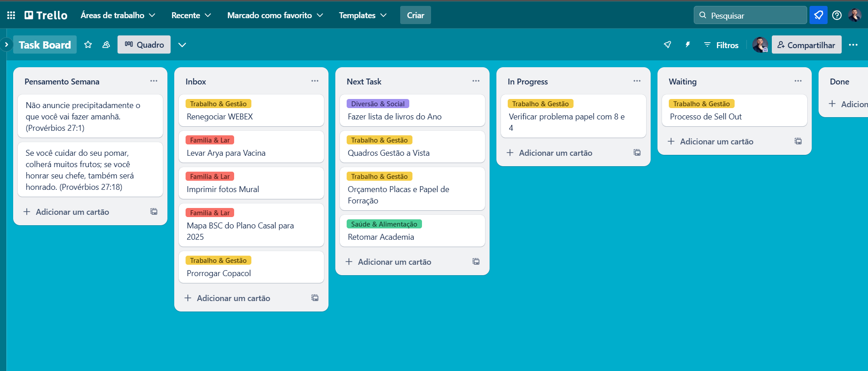Image resolution: width=868 pixels, height=371 pixels.
Task: Create from template in Inbox list
Action: coord(315,298)
